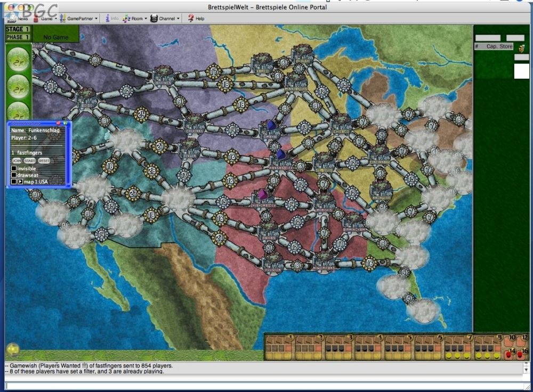The image size is (533, 392).
Task: Click the topmost green round phase button
Action: [x=18, y=60]
